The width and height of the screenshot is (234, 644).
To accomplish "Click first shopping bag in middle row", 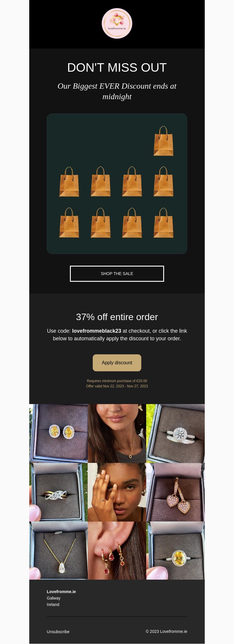I will (69, 182).
